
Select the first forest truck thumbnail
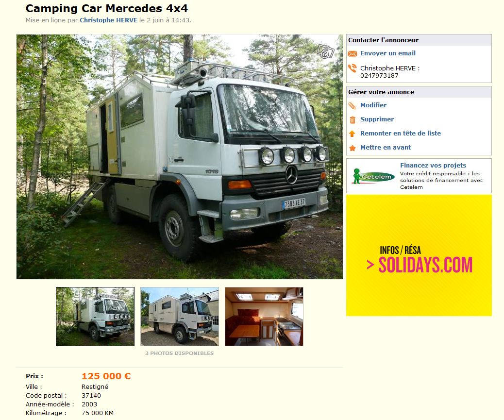point(95,317)
